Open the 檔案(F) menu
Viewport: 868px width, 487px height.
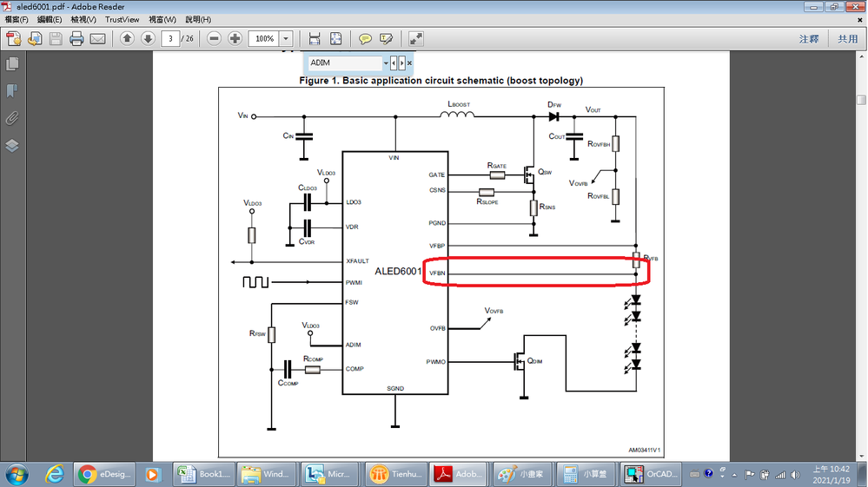point(16,19)
